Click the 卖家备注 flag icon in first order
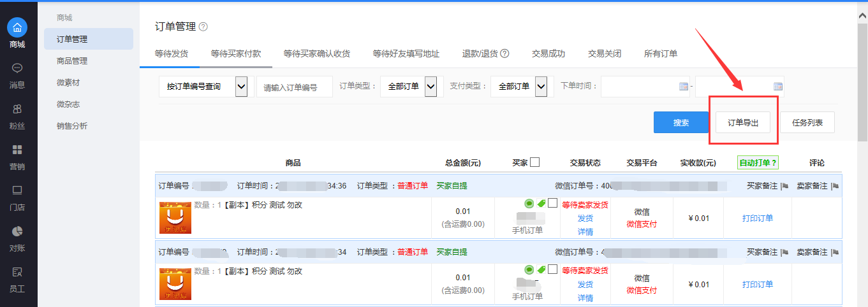Viewport: 868px width, 307px height. pos(835,186)
